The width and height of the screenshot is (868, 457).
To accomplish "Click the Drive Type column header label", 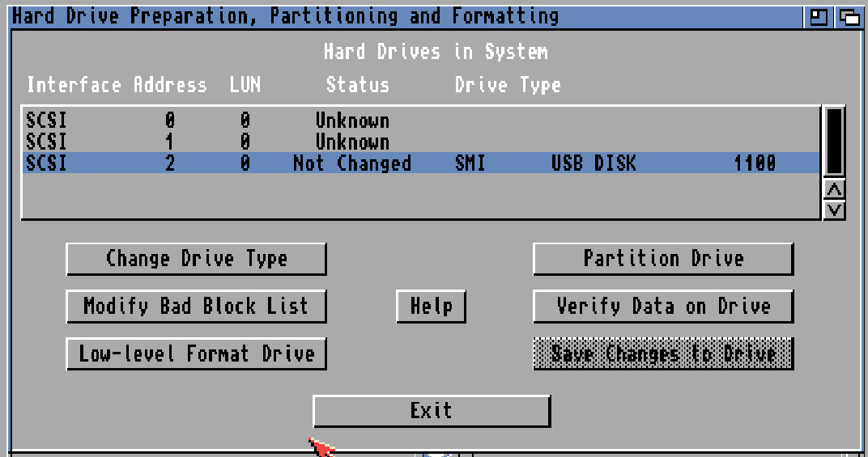I will pos(508,86).
